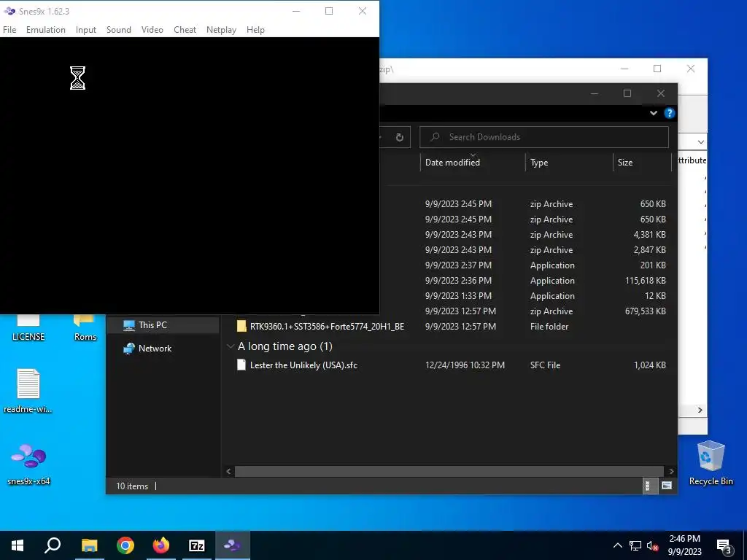Click the RTK9360 folder icon
This screenshot has height=560, width=747.
pyautogui.click(x=241, y=326)
